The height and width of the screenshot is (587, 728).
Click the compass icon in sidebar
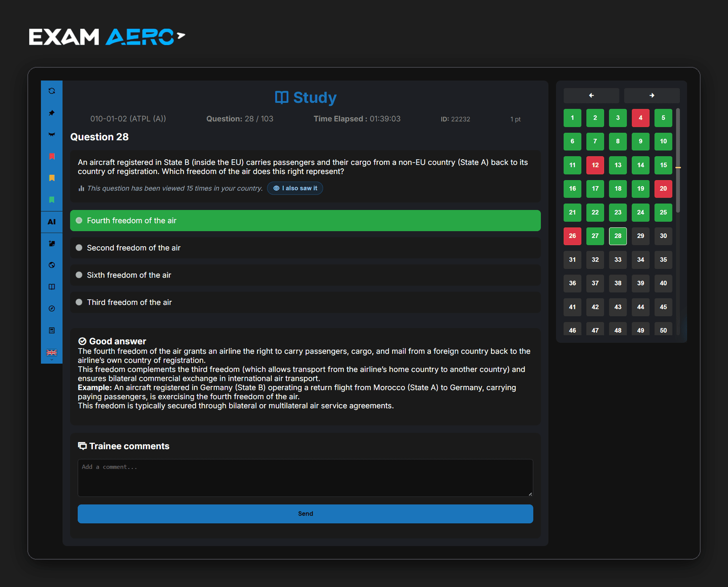tap(52, 309)
